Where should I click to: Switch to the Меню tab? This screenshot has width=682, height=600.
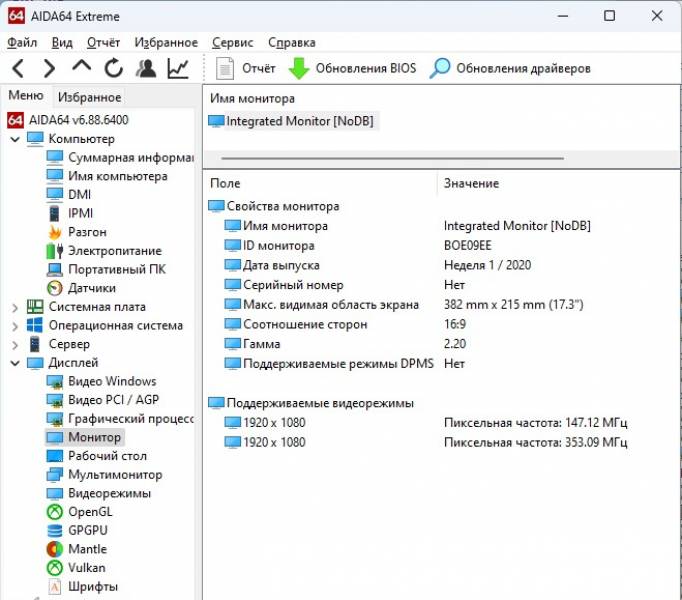(26, 95)
